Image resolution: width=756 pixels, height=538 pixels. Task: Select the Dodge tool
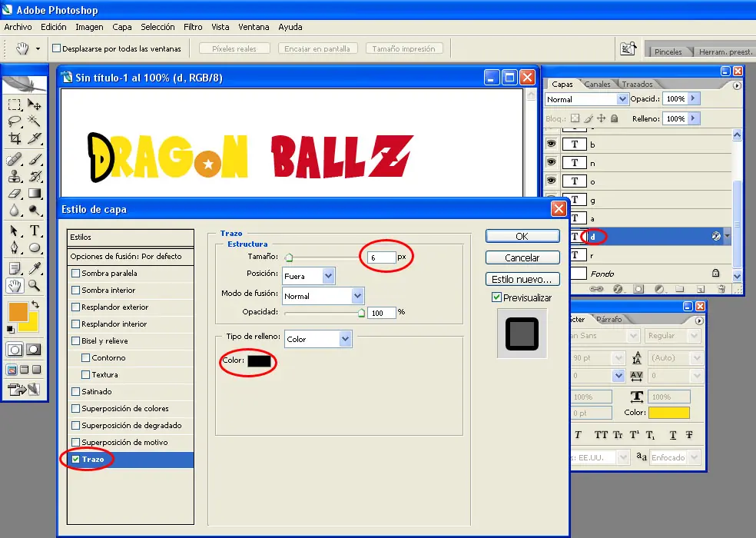tap(35, 211)
